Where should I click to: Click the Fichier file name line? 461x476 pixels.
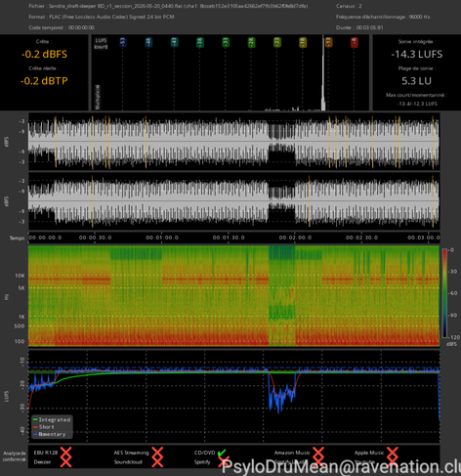pos(168,6)
